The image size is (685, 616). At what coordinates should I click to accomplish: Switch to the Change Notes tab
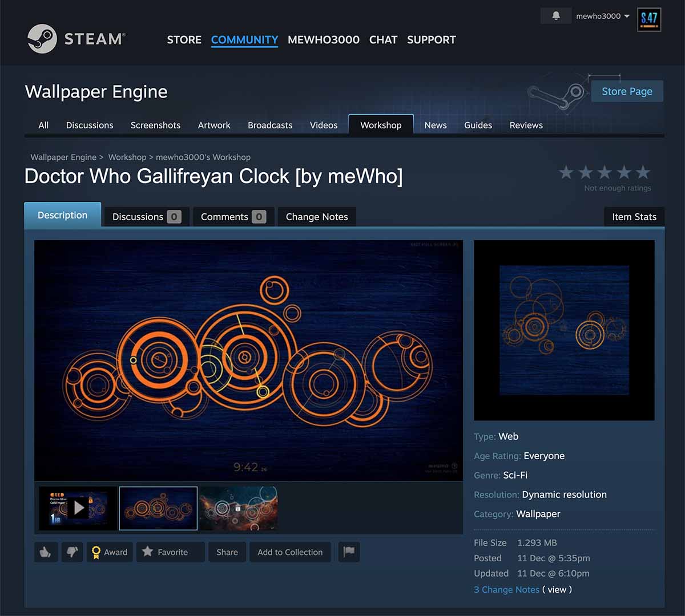(317, 217)
